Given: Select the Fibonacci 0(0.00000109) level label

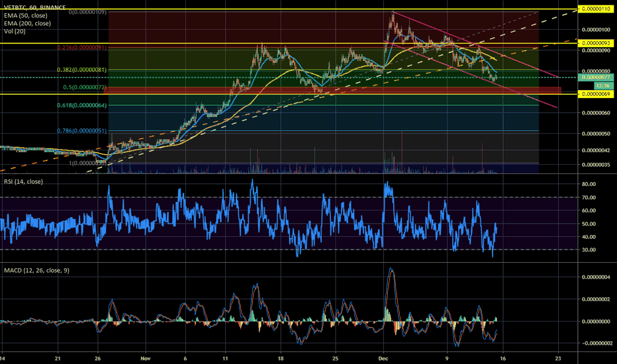Looking at the screenshot, I should (x=87, y=12).
